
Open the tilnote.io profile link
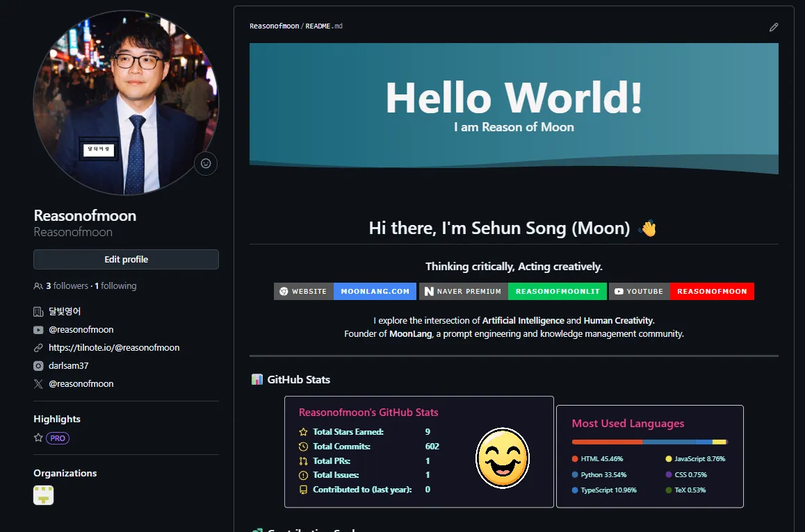click(x=114, y=348)
